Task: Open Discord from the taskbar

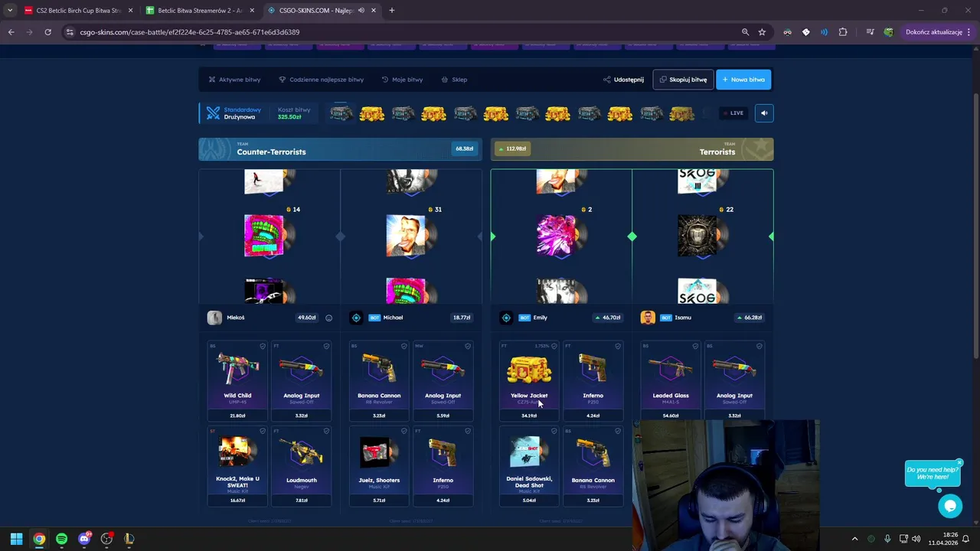Action: click(84, 539)
